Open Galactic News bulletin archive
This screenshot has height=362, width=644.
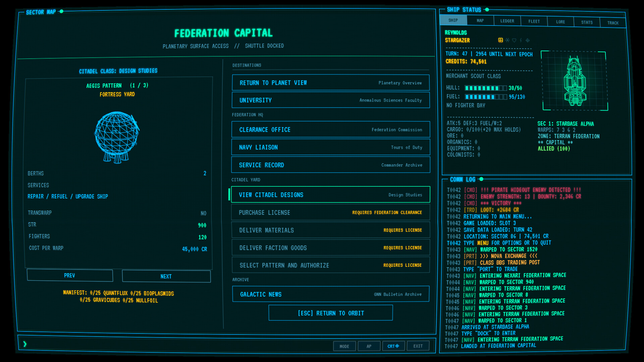tap(331, 294)
